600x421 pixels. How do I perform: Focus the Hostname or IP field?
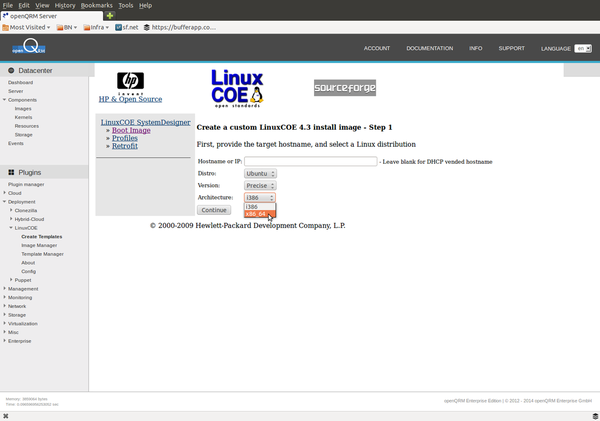coord(311,162)
